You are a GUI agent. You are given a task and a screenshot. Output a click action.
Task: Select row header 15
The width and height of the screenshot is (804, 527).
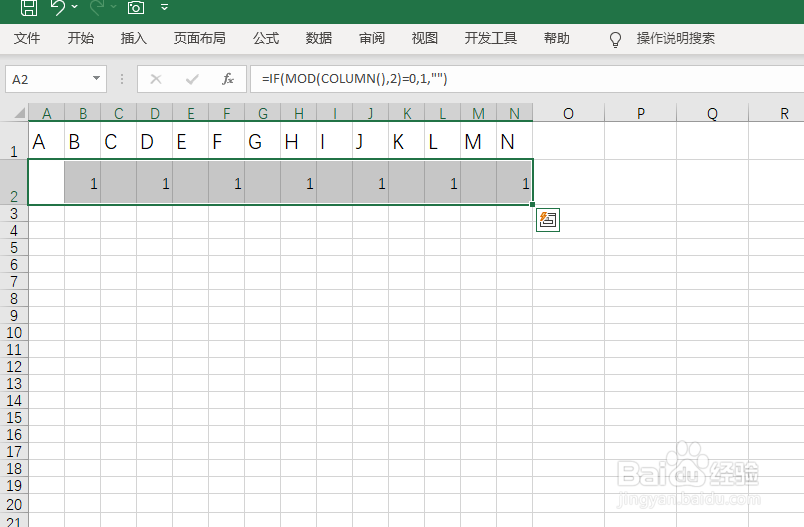(14, 417)
